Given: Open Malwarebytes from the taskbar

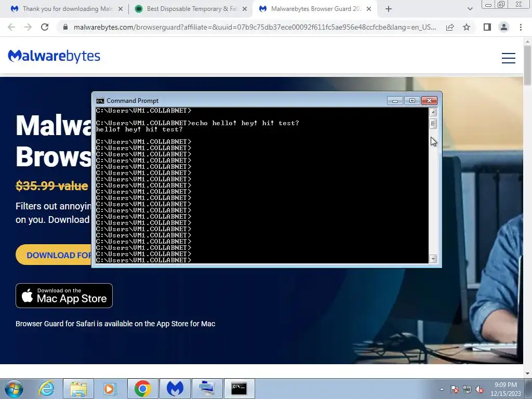Looking at the screenshot, I should tap(175, 389).
